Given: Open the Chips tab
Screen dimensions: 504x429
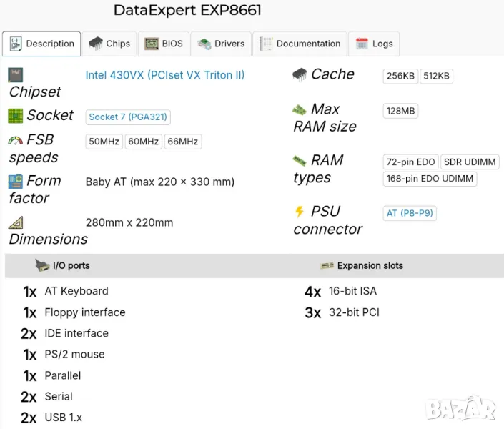Looking at the screenshot, I should 109,44.
